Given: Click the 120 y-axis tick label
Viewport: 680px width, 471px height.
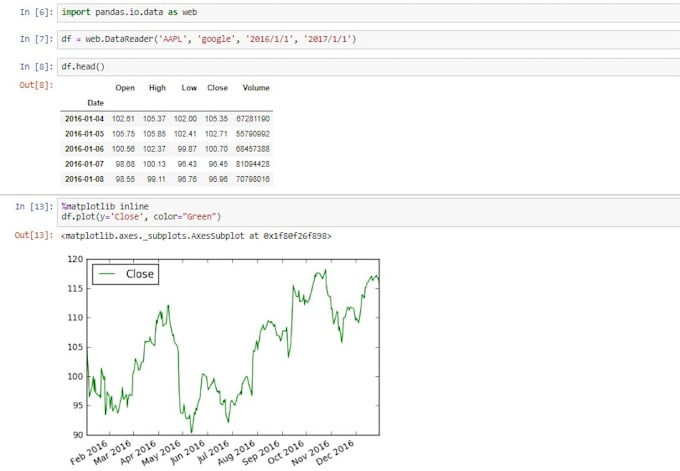Looking at the screenshot, I should click(x=75, y=259).
